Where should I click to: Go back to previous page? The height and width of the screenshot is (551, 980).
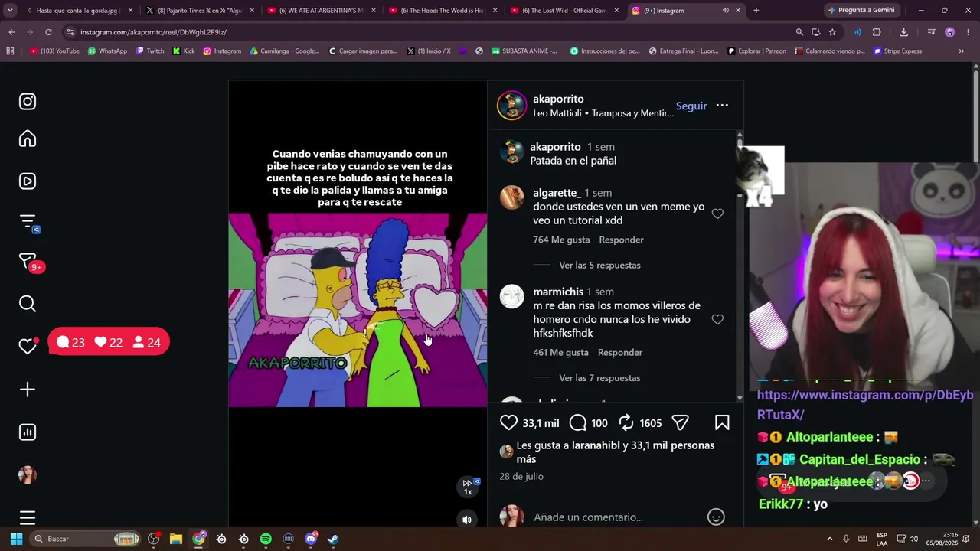[x=11, y=32]
